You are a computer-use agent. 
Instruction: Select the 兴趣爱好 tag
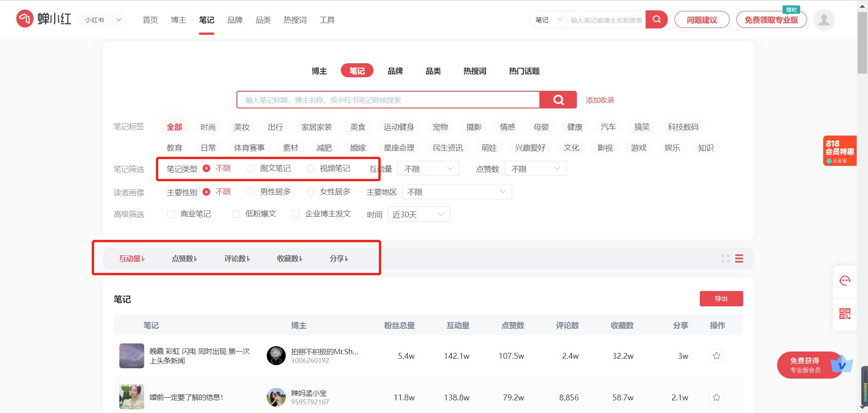530,148
